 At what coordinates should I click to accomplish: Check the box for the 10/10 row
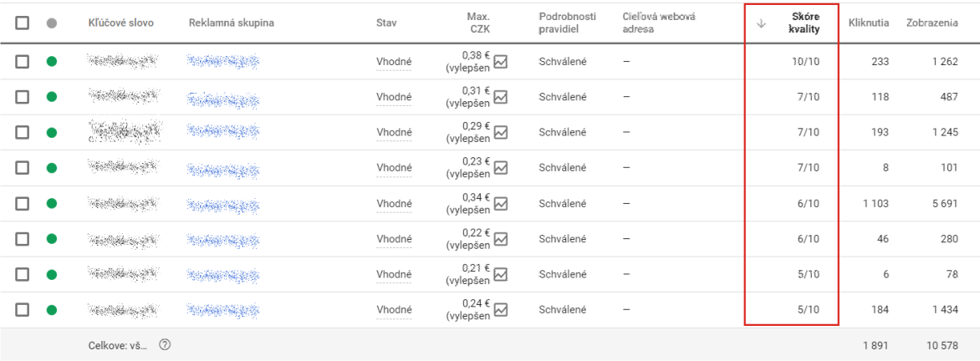pos(23,61)
